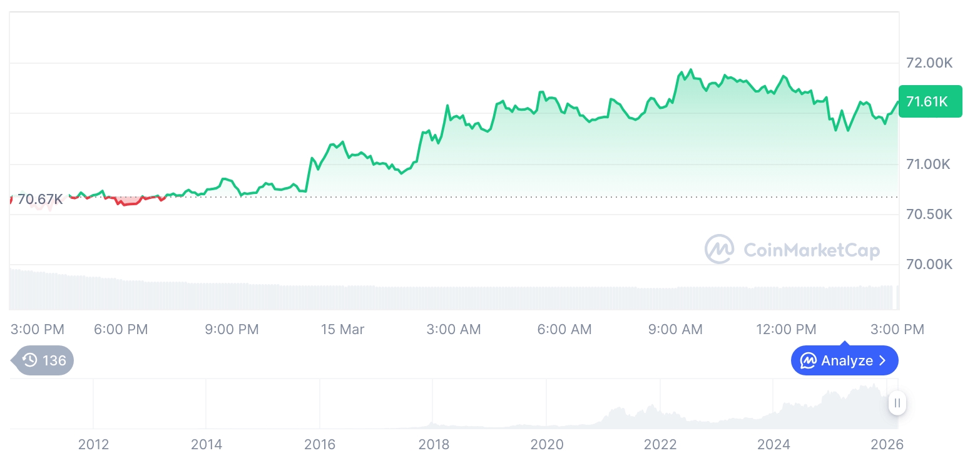Click the 6:00 PM time axis label
Image resolution: width=980 pixels, height=458 pixels.
pos(121,329)
